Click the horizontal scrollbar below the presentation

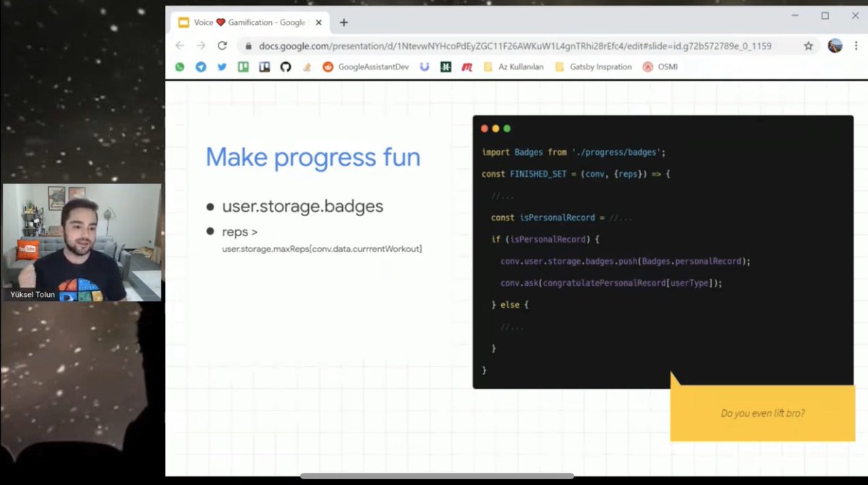[x=437, y=476]
